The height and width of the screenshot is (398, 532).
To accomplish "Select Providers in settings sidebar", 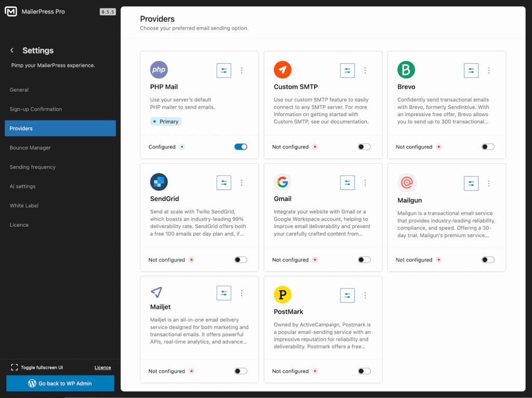I will [60, 128].
